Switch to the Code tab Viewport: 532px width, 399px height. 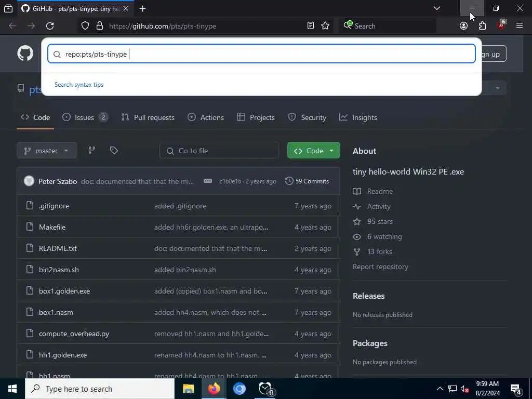pyautogui.click(x=35, y=117)
